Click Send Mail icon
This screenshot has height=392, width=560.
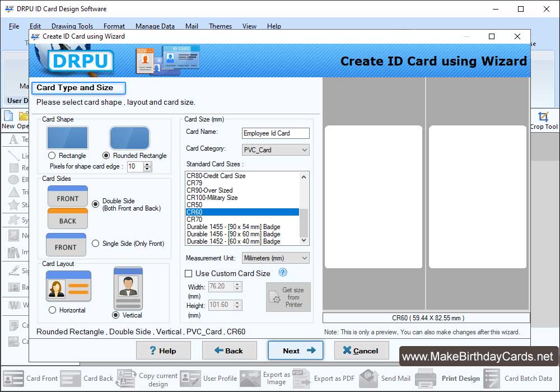[x=368, y=379]
